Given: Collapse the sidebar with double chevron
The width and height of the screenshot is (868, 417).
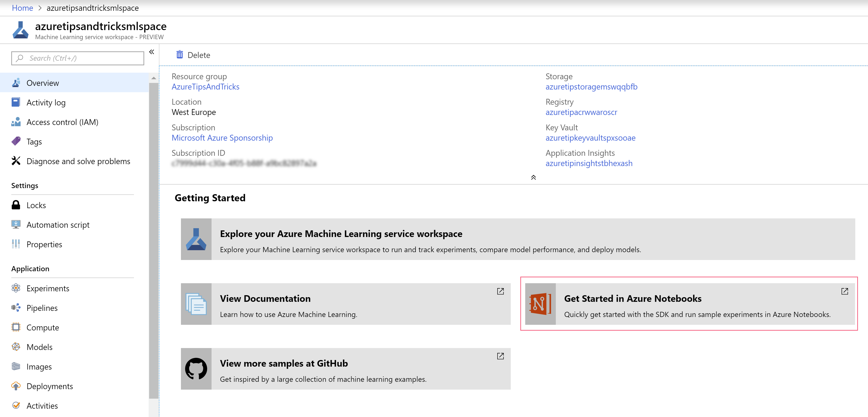Looking at the screenshot, I should [152, 52].
